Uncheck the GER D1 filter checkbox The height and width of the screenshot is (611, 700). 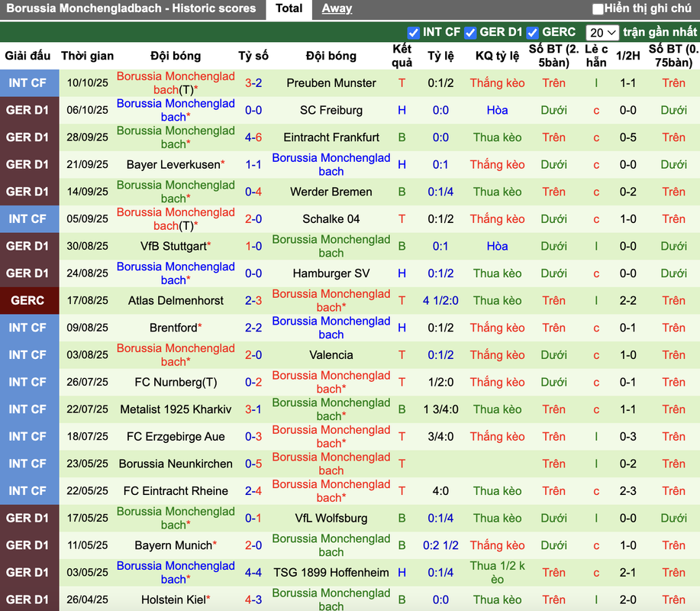point(470,33)
